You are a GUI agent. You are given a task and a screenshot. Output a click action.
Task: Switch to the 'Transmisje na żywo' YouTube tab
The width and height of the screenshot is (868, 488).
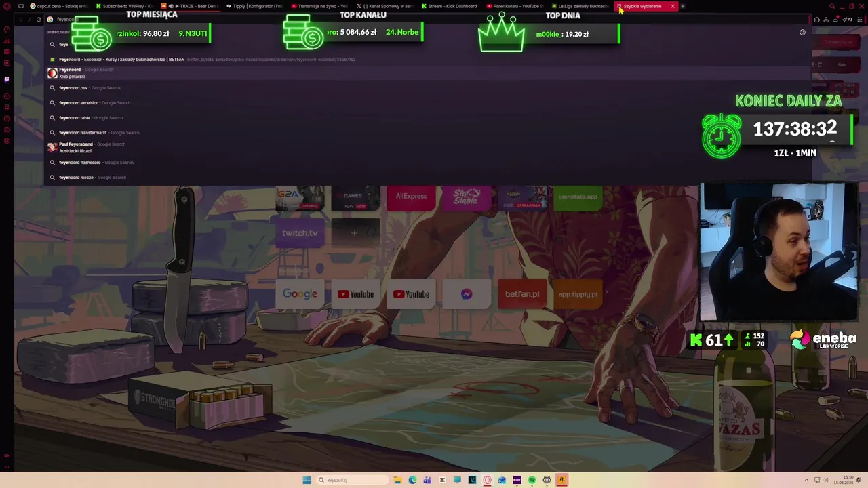(x=320, y=6)
